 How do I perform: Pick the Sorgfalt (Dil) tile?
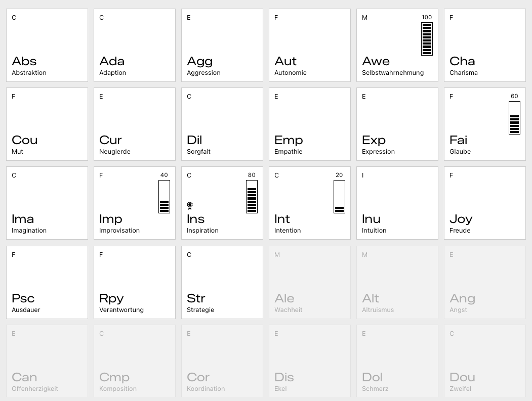(222, 124)
